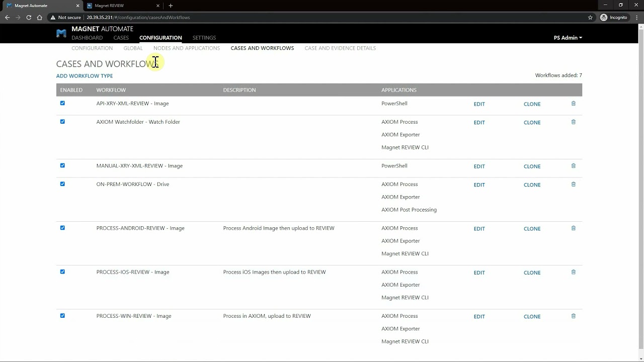Open browser home page icon

pos(39,17)
